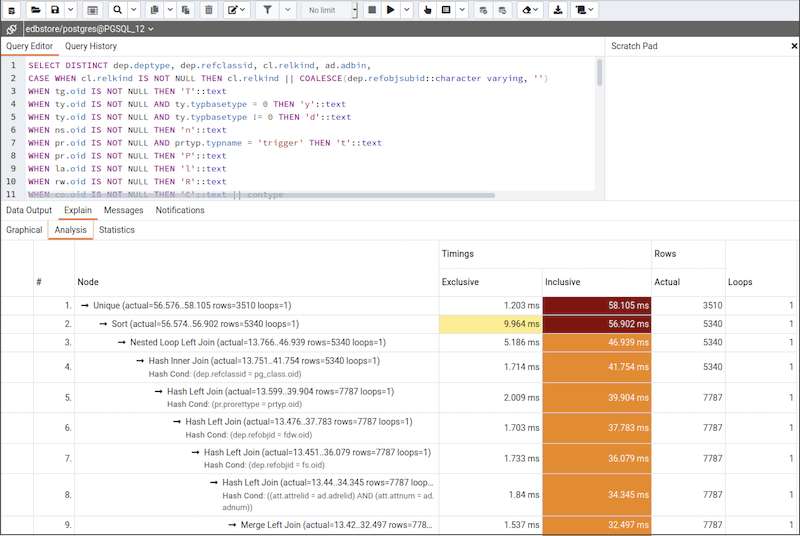Open the Find options dropdown arrow
The image size is (800, 536).
click(134, 10)
